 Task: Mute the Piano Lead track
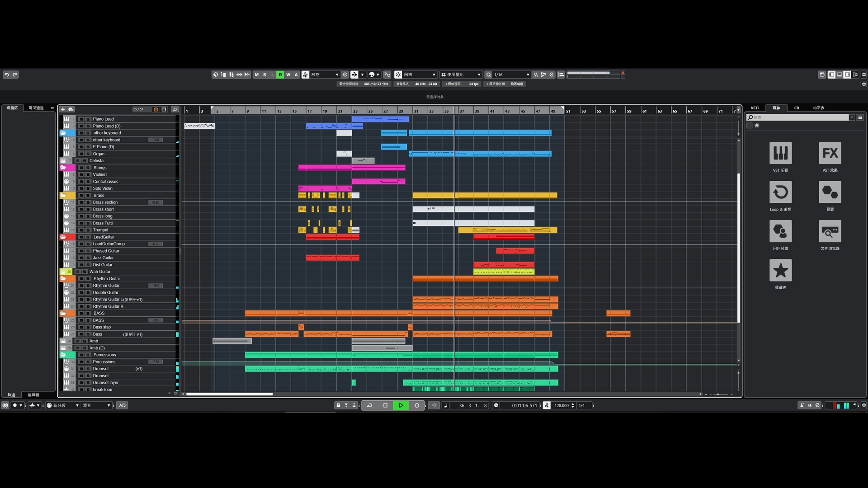pos(81,119)
